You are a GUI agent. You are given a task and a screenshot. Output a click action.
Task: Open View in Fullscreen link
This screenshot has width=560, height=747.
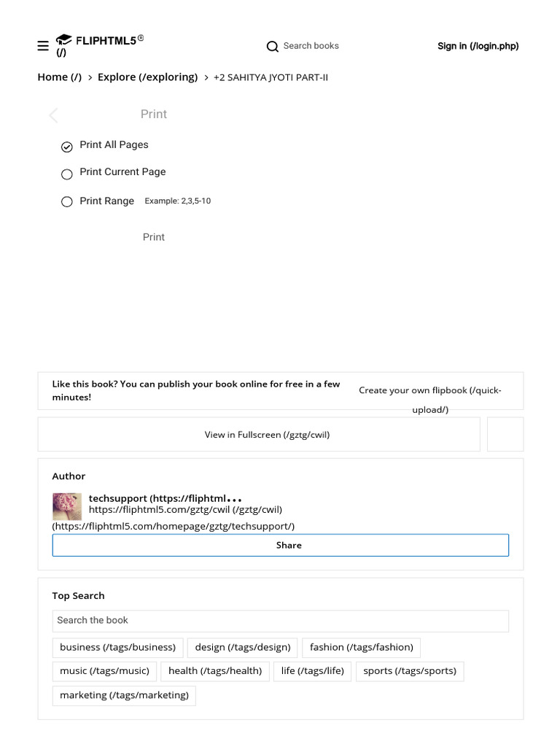point(259,435)
